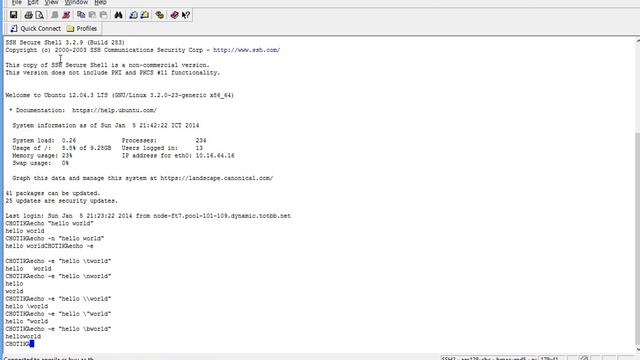Click 'This copy of SSH Secure Shell' line
The width and height of the screenshot is (640, 360).
pyautogui.click(x=107, y=65)
